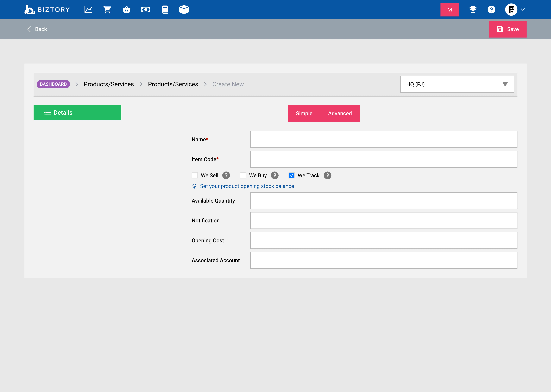The image size is (551, 392).
Task: Click the user profile avatar
Action: pos(511,10)
